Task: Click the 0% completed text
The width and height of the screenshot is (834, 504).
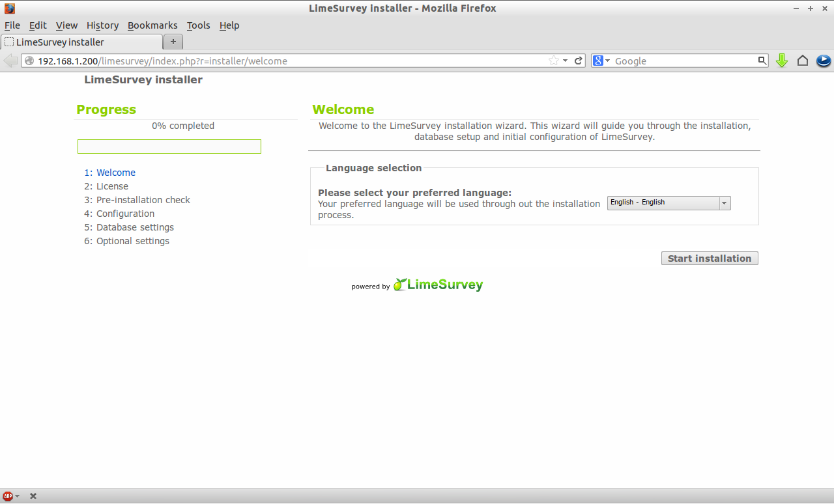Action: coord(183,126)
